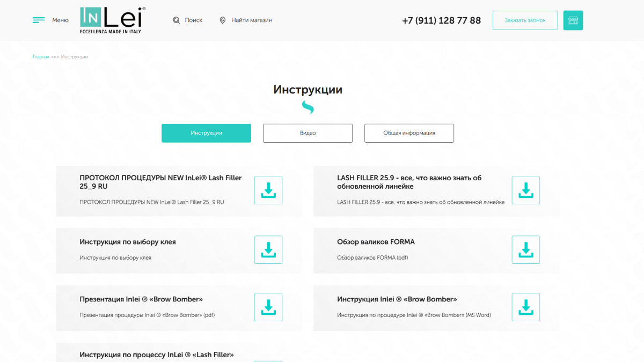Download the Brow Bomber presentation
This screenshot has height=362, width=644.
point(268,307)
